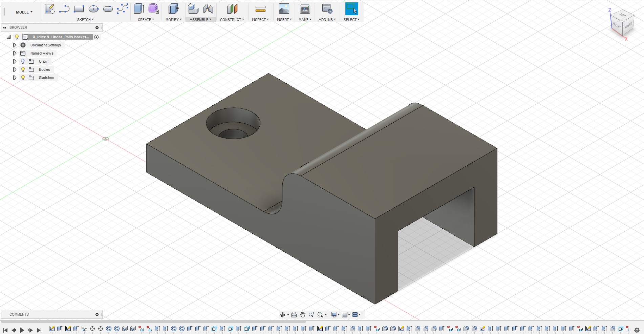The width and height of the screenshot is (644, 334).
Task: Select the Named Views tree item
Action: tap(42, 53)
